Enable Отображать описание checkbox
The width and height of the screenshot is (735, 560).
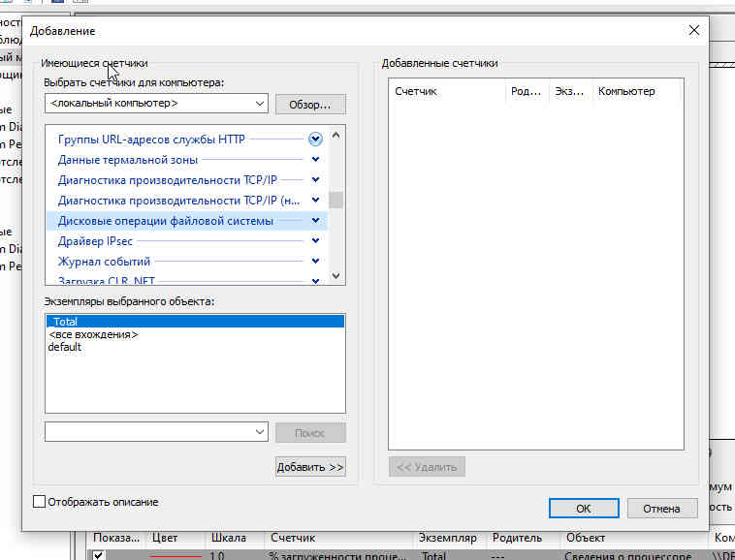tap(40, 502)
